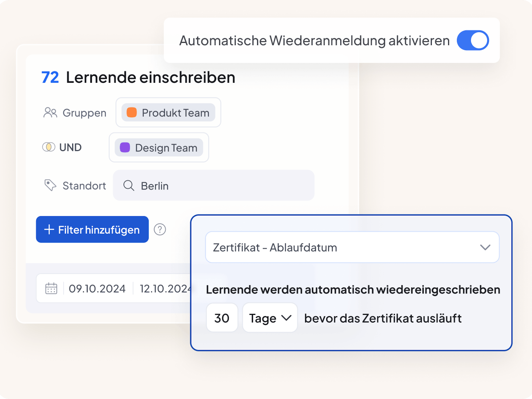
Task: Expand the Tage unit dropdown
Action: [x=270, y=318]
